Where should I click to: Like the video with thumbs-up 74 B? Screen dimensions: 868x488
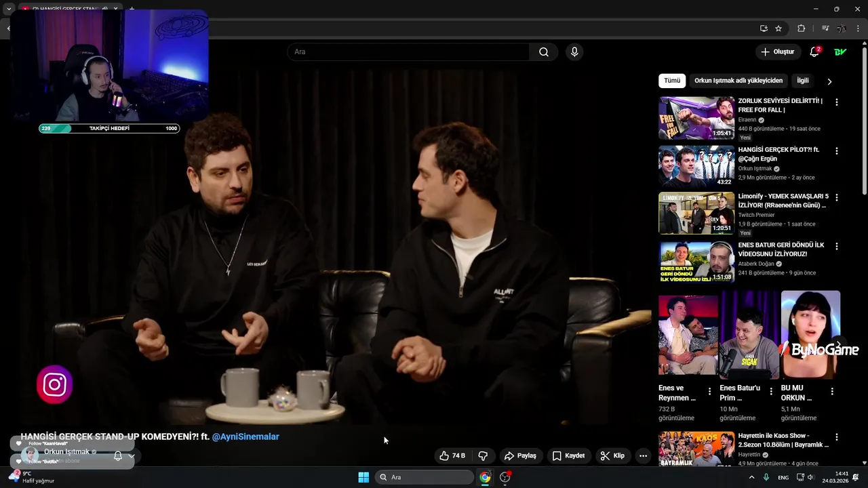click(x=452, y=455)
